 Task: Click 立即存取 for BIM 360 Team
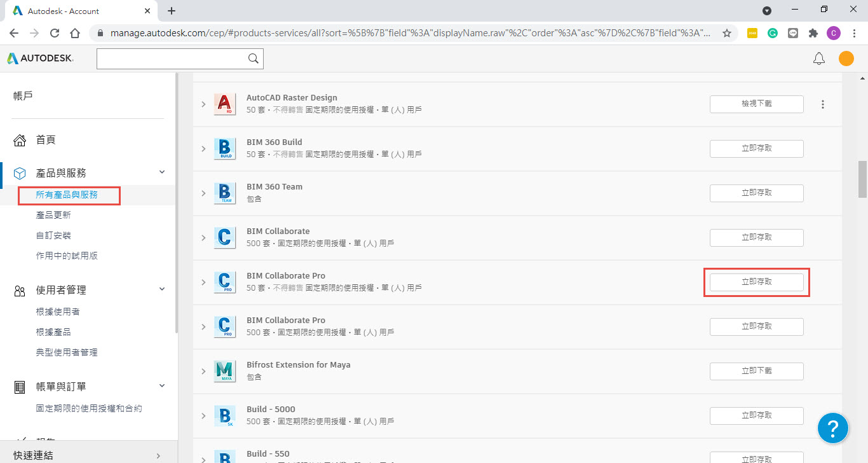tap(757, 193)
